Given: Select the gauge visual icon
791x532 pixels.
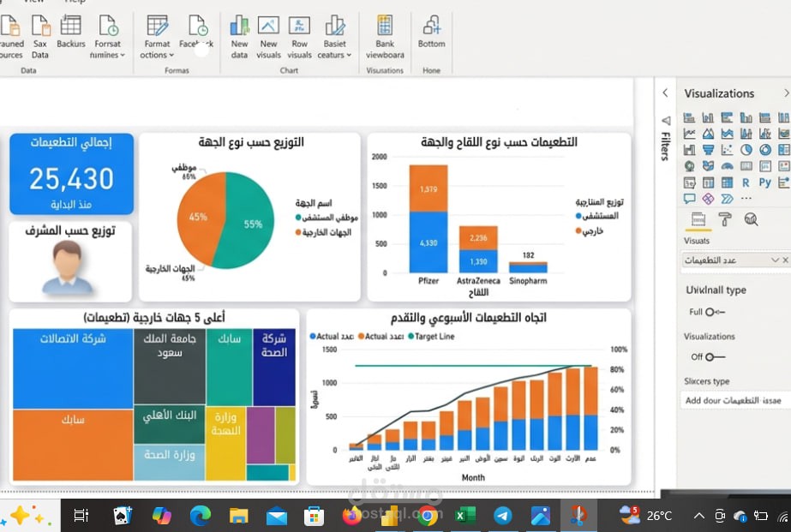Looking at the screenshot, I should pyautogui.click(x=727, y=166).
